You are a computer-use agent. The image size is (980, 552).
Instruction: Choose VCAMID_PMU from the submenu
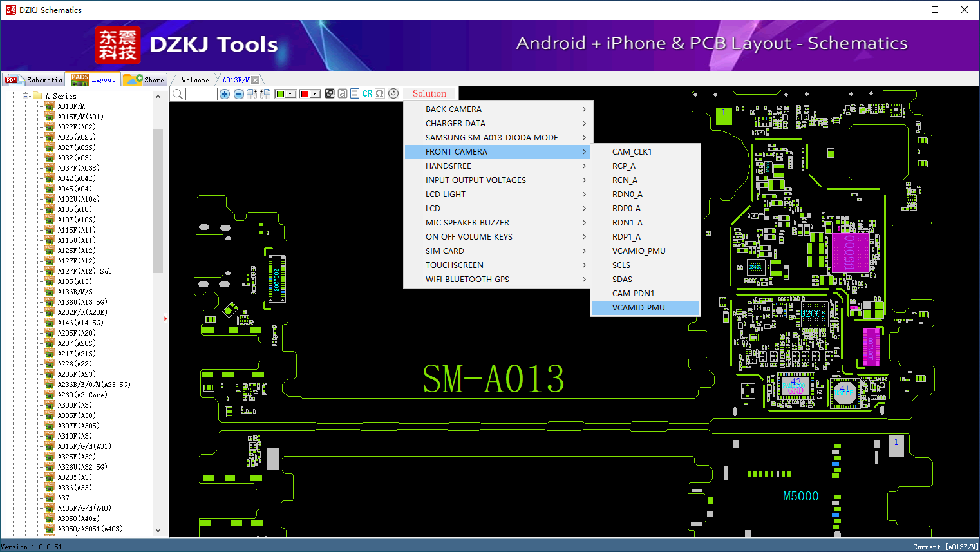tap(645, 308)
